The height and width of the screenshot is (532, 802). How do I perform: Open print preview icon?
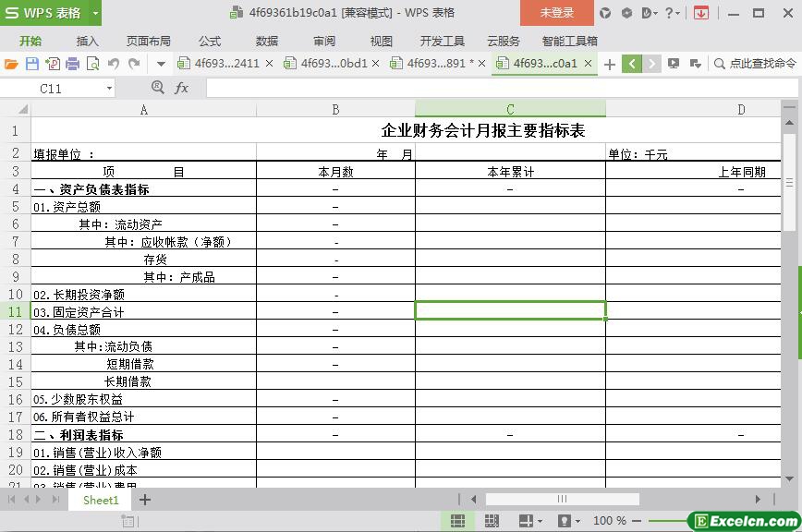click(93, 64)
